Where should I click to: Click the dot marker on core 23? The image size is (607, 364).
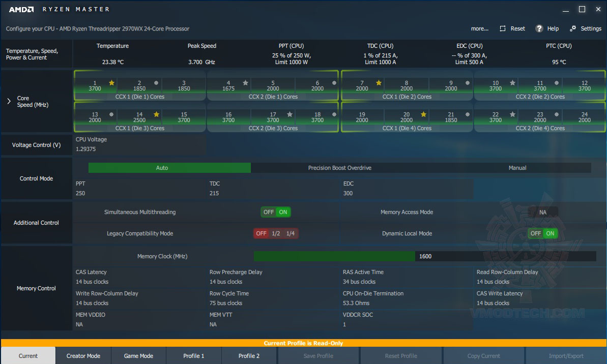coord(556,114)
